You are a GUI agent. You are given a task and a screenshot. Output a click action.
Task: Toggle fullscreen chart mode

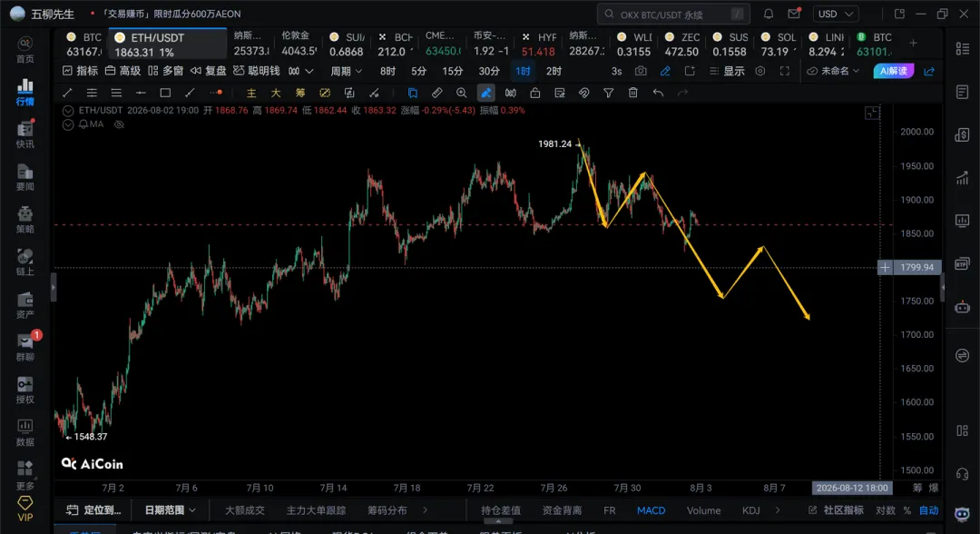pyautogui.click(x=784, y=71)
